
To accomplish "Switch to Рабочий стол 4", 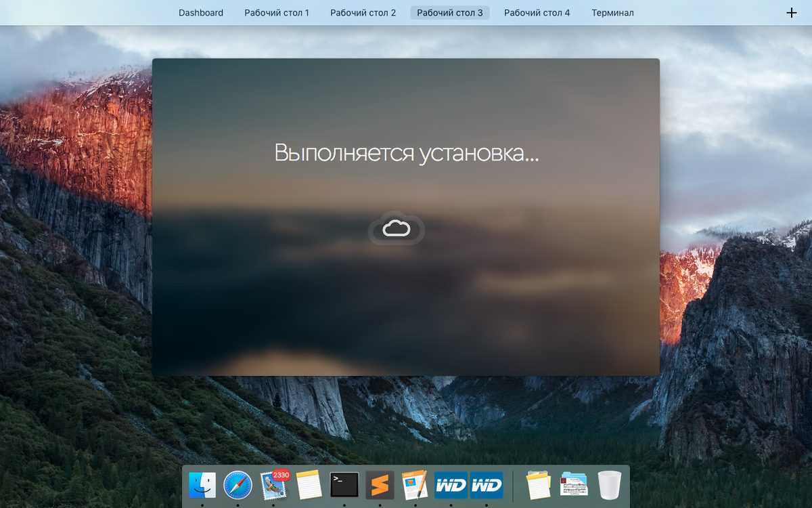I will click(537, 13).
